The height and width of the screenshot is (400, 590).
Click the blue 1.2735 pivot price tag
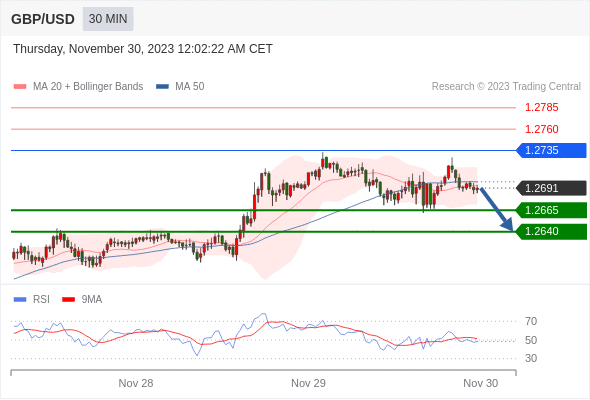click(x=552, y=151)
